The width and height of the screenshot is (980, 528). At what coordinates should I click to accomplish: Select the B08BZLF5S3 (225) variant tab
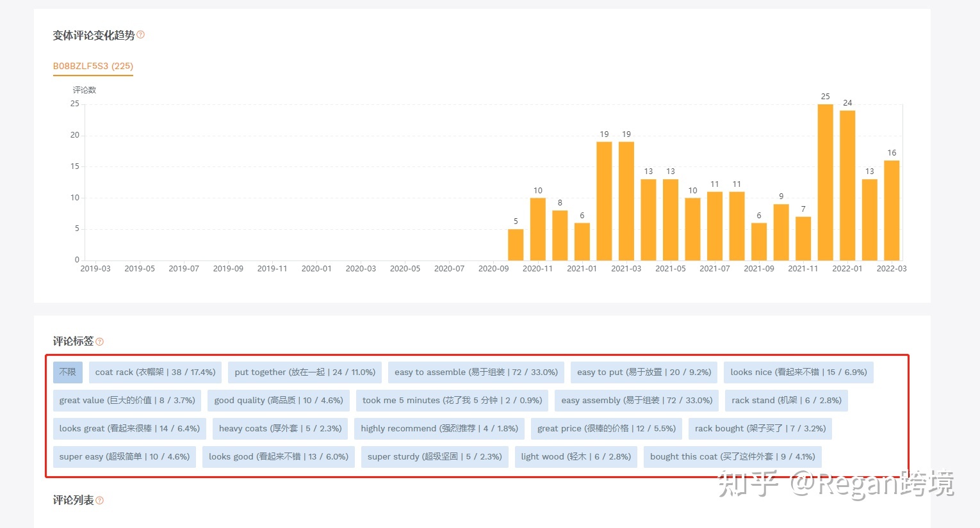click(93, 66)
